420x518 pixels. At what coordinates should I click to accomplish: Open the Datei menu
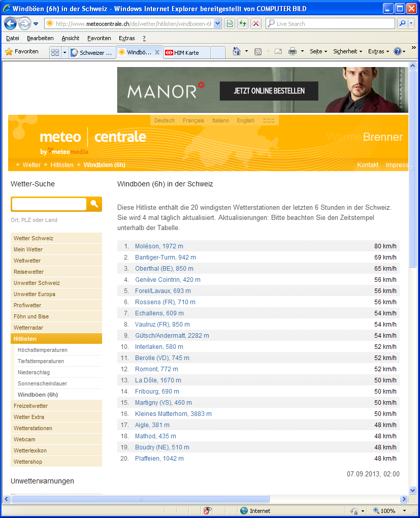pyautogui.click(x=13, y=38)
